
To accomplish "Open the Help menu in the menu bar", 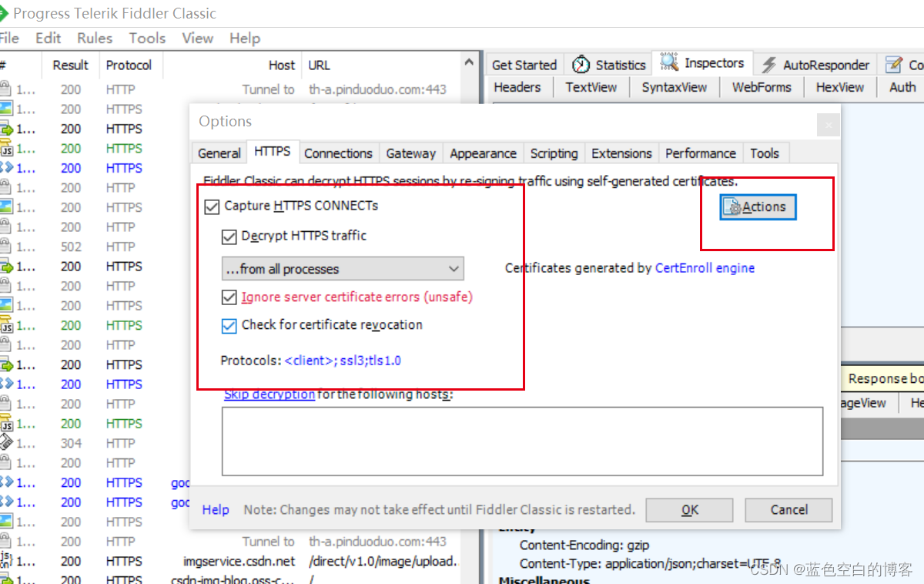I will pos(245,39).
